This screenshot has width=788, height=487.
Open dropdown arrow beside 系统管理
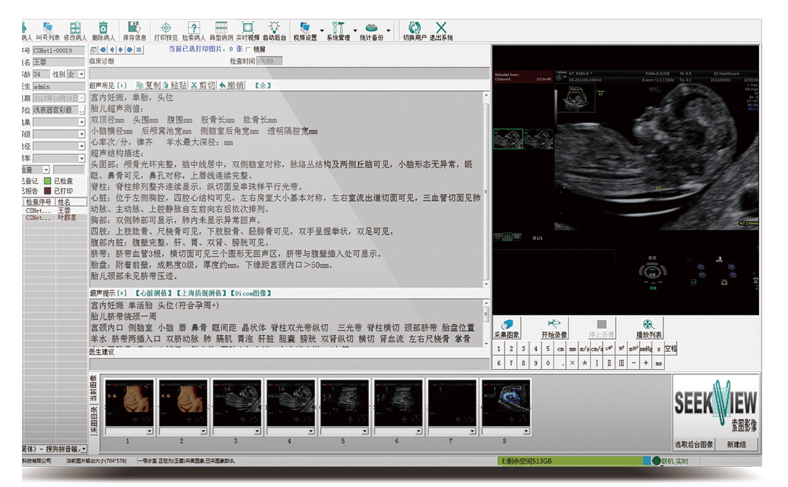[355, 30]
